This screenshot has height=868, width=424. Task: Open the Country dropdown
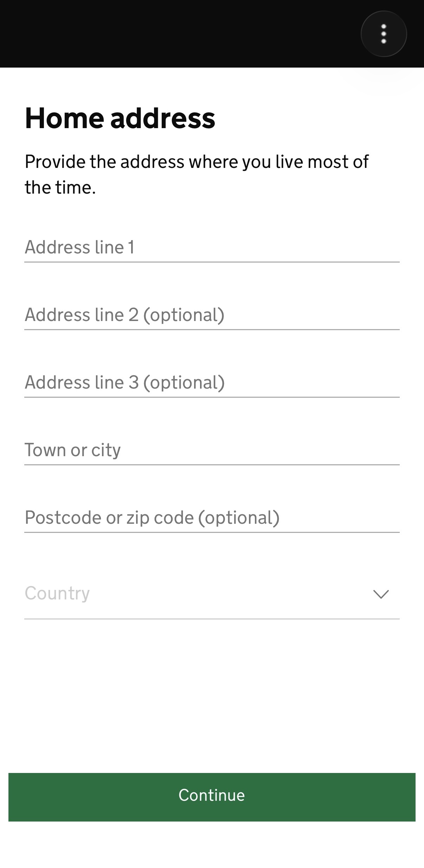click(212, 594)
